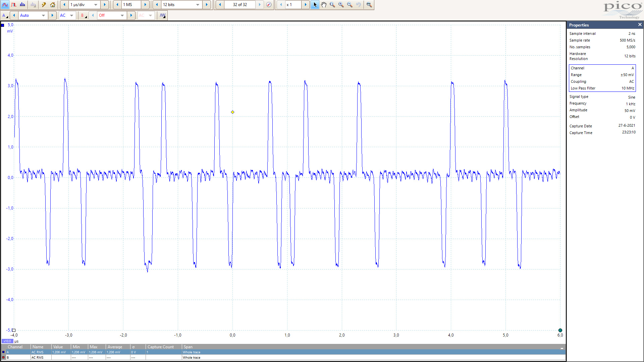
Task: Go to next waveform buffer
Action: point(260,5)
